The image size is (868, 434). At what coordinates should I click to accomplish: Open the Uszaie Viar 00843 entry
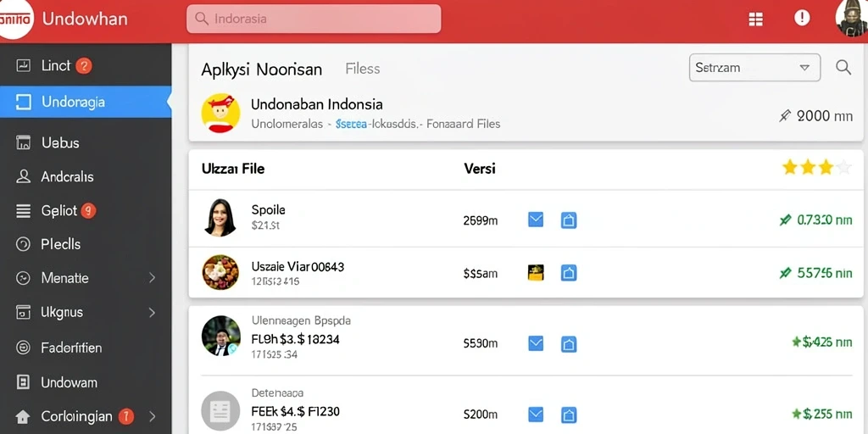[x=298, y=267]
